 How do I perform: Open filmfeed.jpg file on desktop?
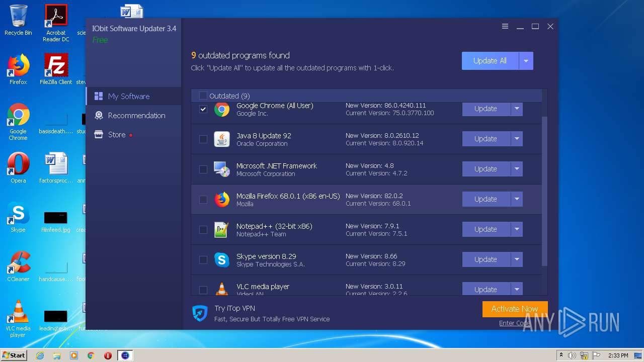56,222
